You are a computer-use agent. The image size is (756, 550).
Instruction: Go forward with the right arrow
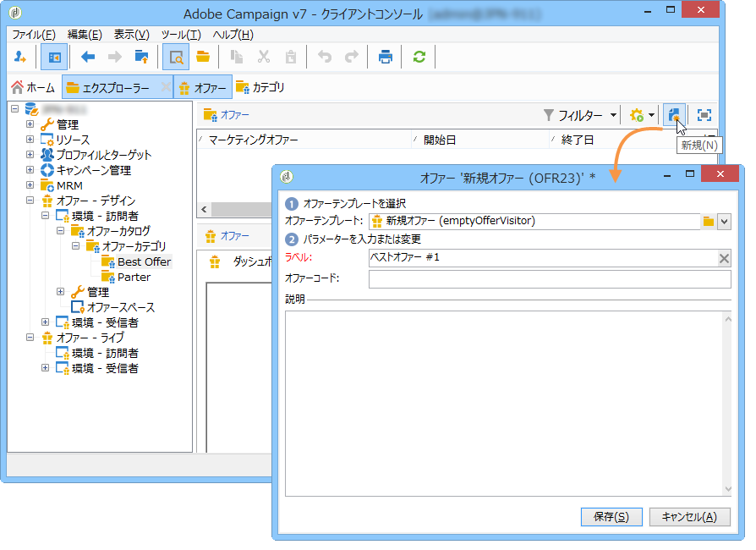tap(115, 57)
